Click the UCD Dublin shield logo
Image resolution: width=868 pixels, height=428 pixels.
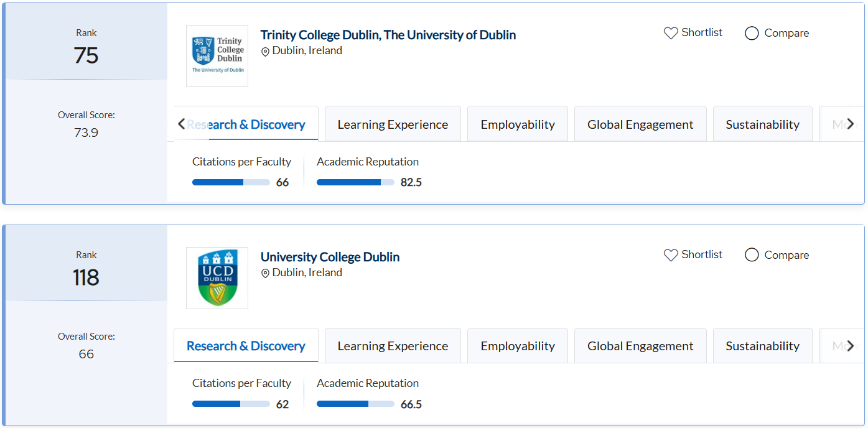[217, 278]
